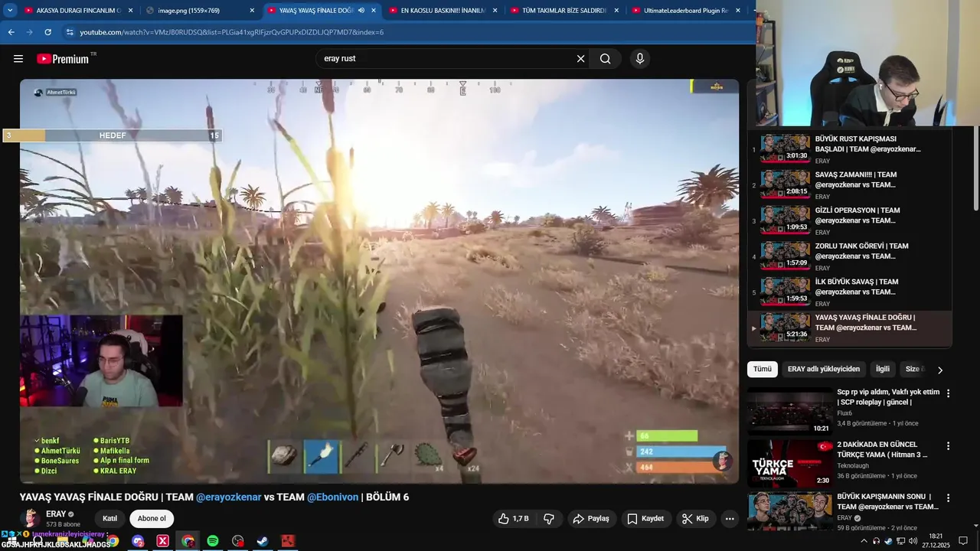Open ERAY channel avatar below video
This screenshot has height=551, width=980.
[x=31, y=518]
